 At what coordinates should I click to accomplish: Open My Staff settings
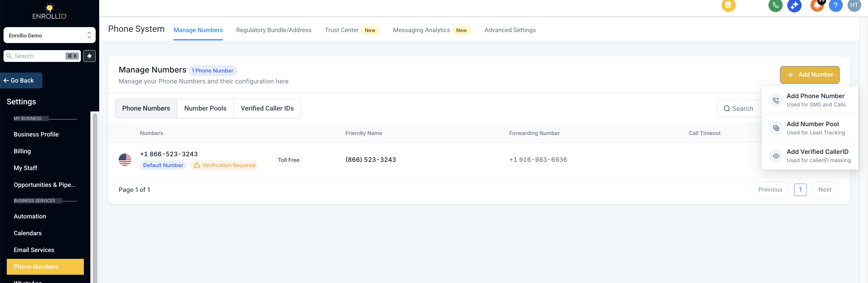point(25,168)
